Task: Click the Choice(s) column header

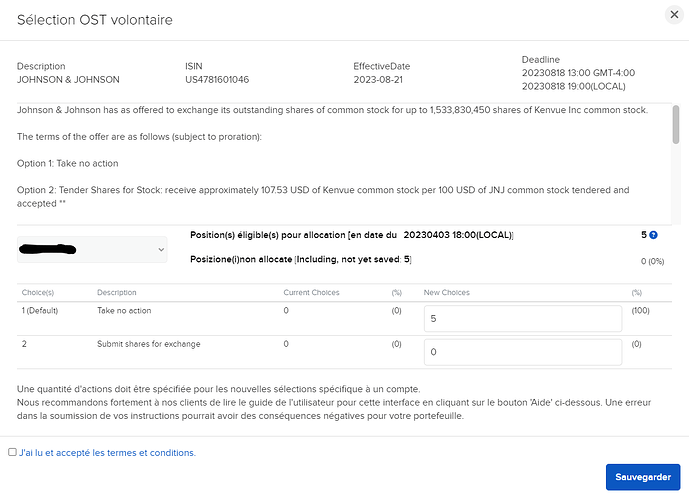Action: point(38,292)
